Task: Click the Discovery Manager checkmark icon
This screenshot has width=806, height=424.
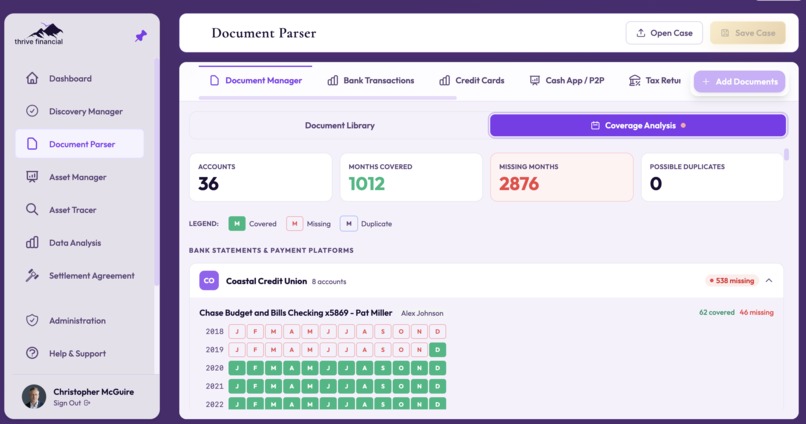Action: [32, 111]
